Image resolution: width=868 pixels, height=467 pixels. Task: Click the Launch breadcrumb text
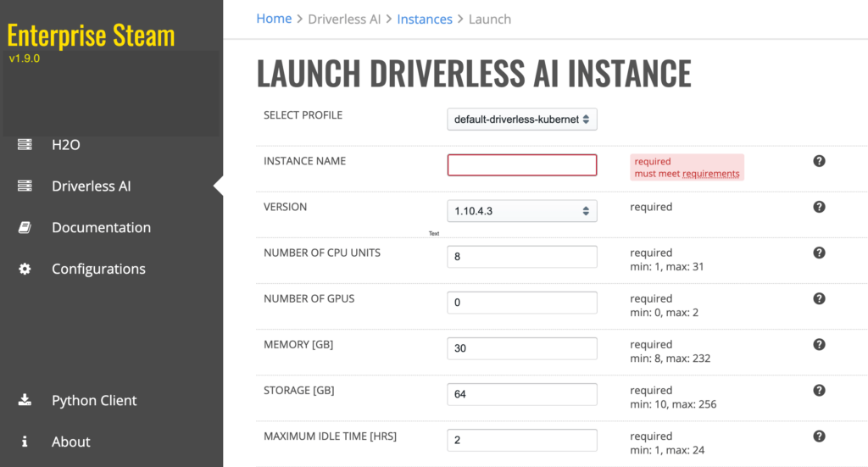[x=490, y=19]
